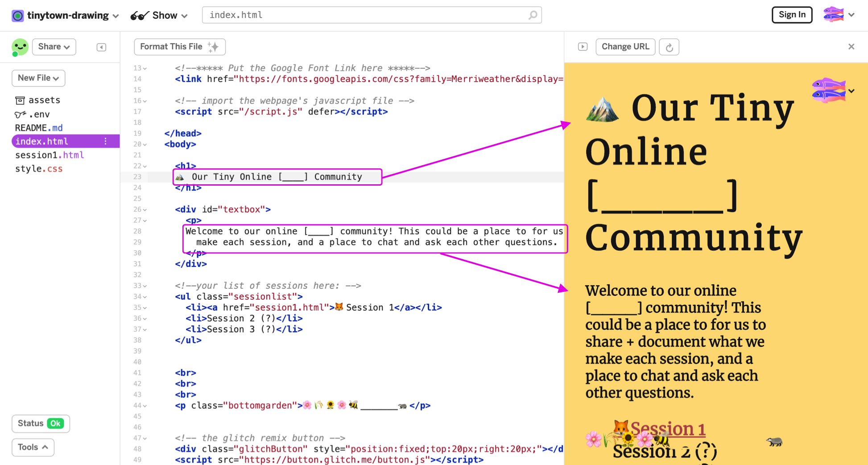This screenshot has width=868, height=465.
Task: Click the fox emoji beside Session 1 in preview
Action: pos(621,428)
